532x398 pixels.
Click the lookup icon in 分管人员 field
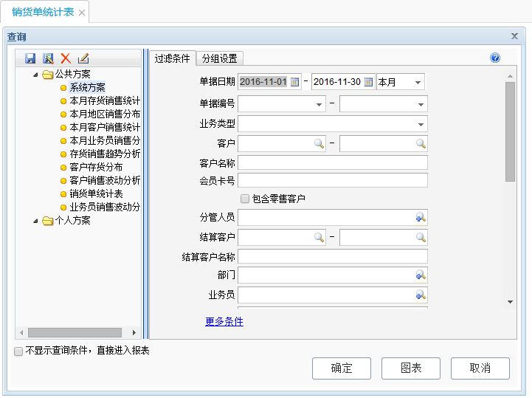click(420, 217)
